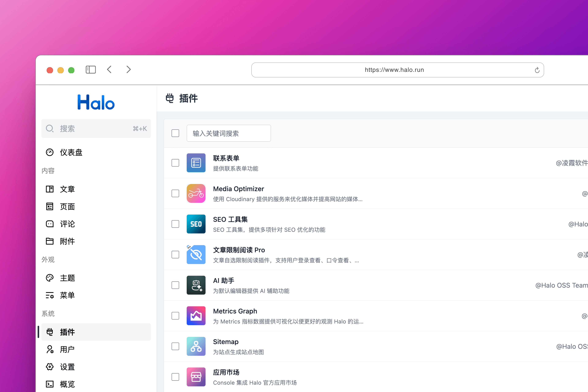Check the 联系表单 row checkbox

pyautogui.click(x=175, y=163)
